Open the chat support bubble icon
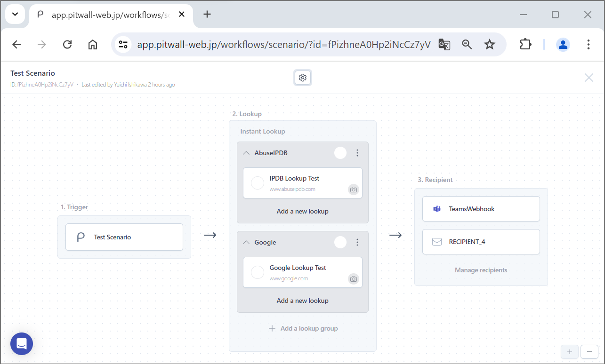 [22, 344]
